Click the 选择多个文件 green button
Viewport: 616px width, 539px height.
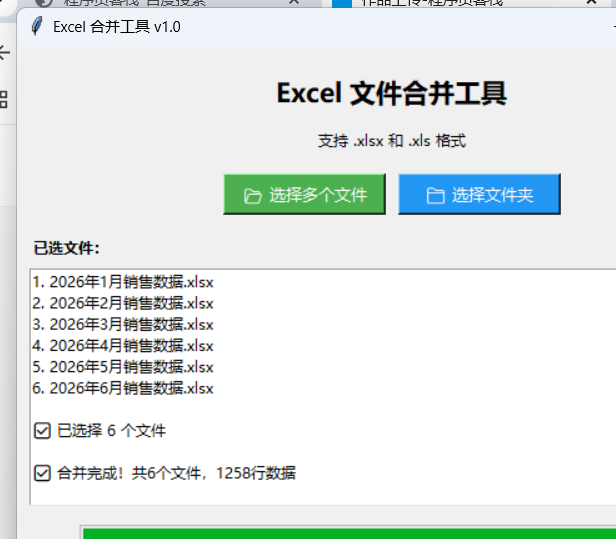coord(304,194)
